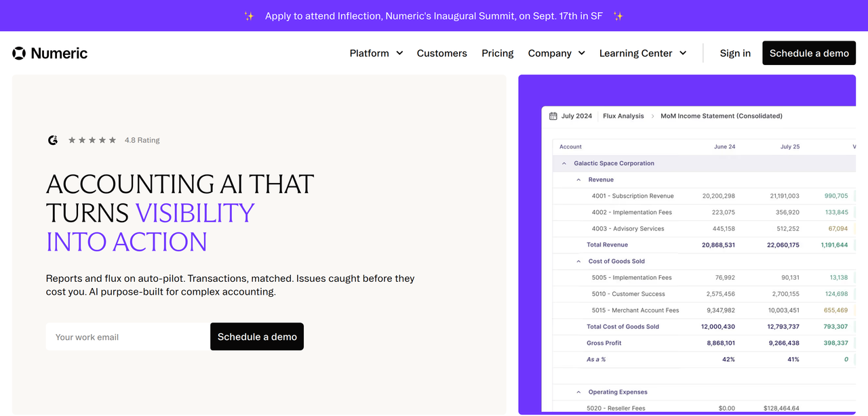This screenshot has width=868, height=416.
Task: Click the sparkle icon left of the banner text
Action: pyautogui.click(x=249, y=16)
